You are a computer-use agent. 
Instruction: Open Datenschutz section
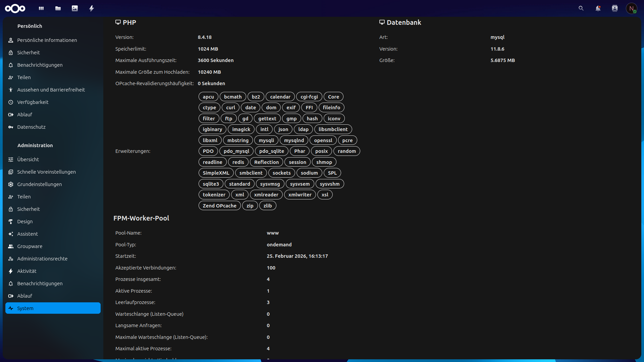tap(31, 127)
